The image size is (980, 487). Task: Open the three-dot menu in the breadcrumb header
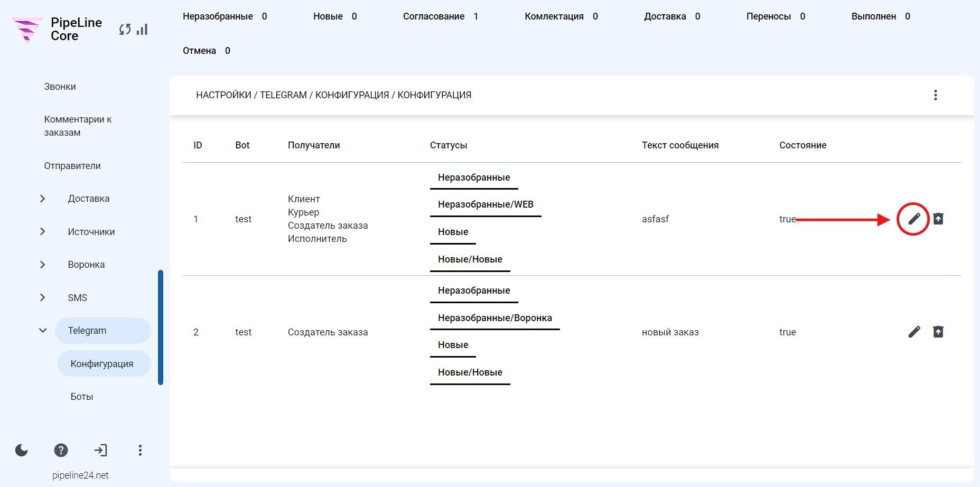pyautogui.click(x=936, y=95)
